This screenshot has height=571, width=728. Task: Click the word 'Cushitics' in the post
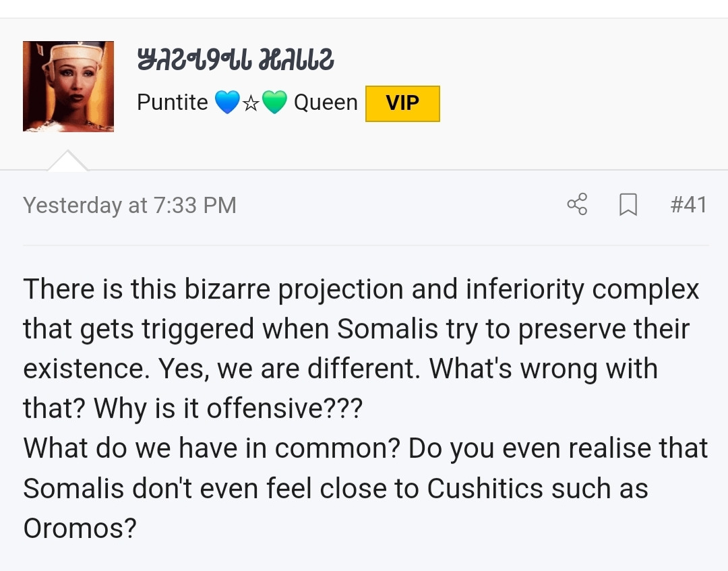(485, 488)
